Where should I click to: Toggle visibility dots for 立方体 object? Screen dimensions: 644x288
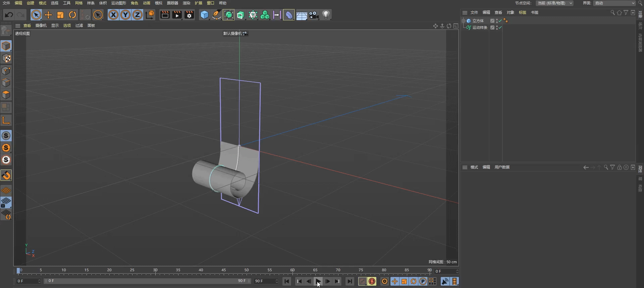click(497, 21)
